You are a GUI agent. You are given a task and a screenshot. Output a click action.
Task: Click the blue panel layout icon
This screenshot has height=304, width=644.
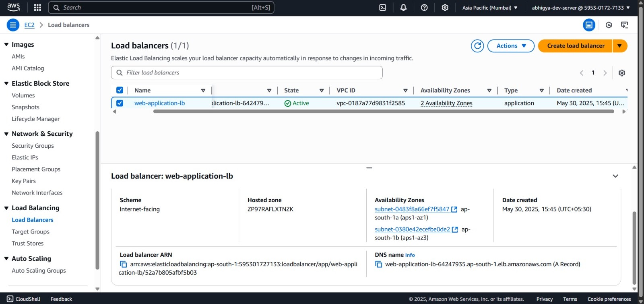pyautogui.click(x=589, y=25)
